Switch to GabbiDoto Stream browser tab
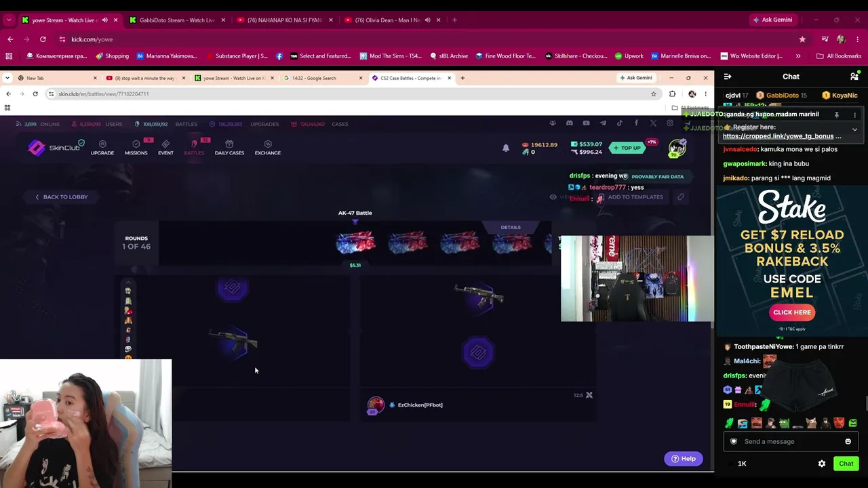Viewport: 868px width, 488px height. pos(177,20)
